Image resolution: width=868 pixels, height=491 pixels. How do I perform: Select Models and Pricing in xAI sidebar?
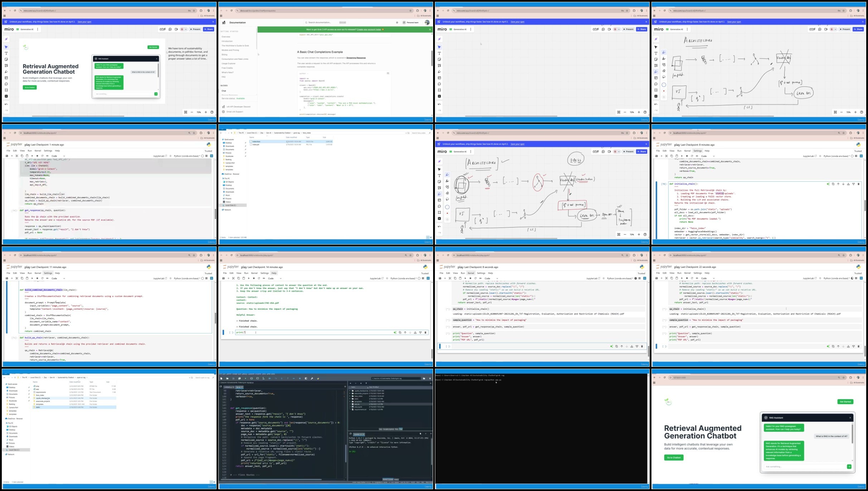230,50
